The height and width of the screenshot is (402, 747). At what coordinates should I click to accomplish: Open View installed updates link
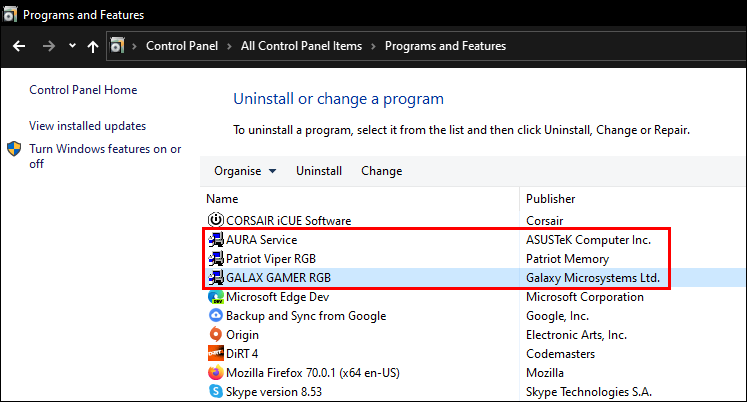88,126
